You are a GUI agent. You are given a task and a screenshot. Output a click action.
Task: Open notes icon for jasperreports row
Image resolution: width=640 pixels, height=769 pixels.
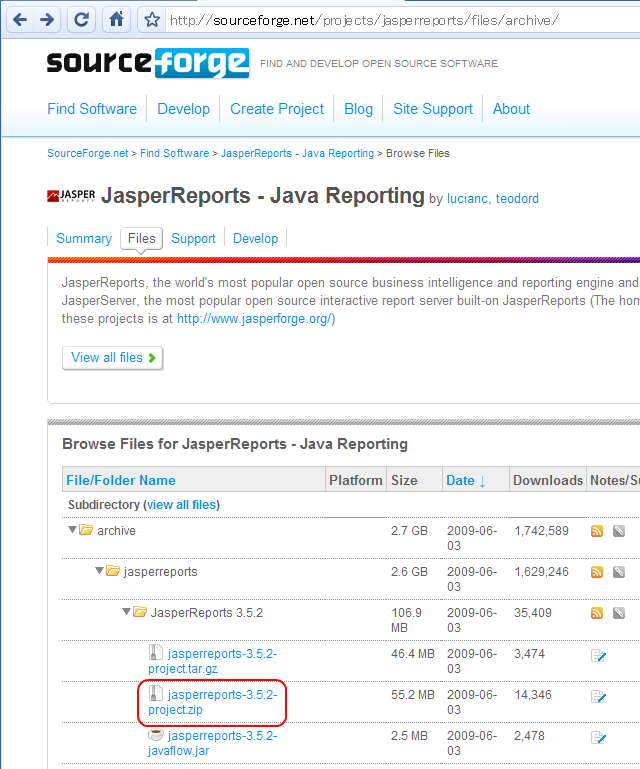tap(619, 572)
